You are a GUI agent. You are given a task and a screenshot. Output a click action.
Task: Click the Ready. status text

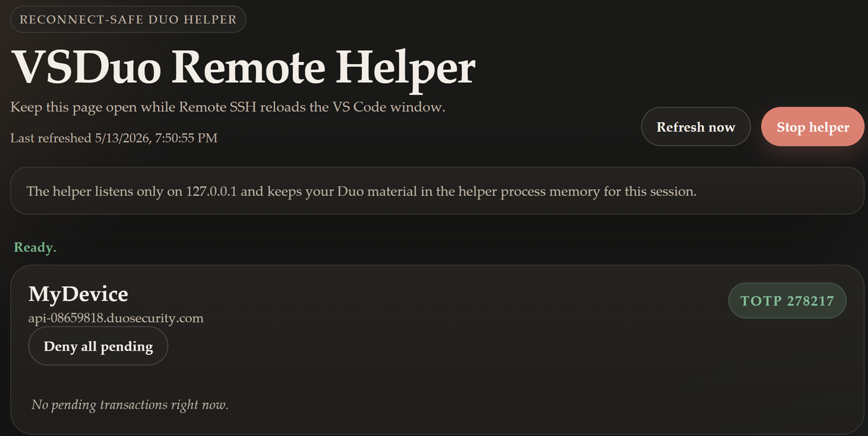tap(35, 247)
